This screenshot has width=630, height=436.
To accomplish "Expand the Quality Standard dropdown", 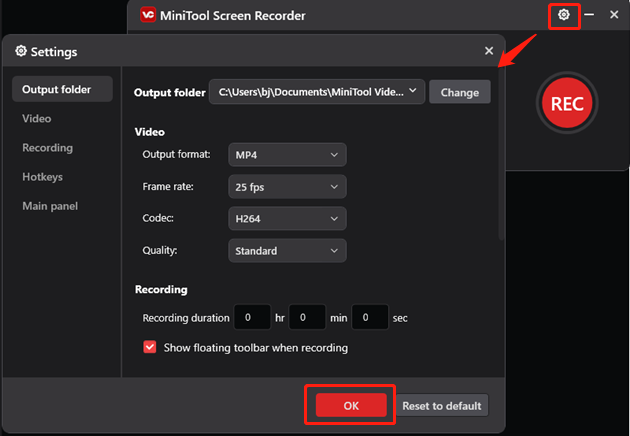I will coord(287,251).
